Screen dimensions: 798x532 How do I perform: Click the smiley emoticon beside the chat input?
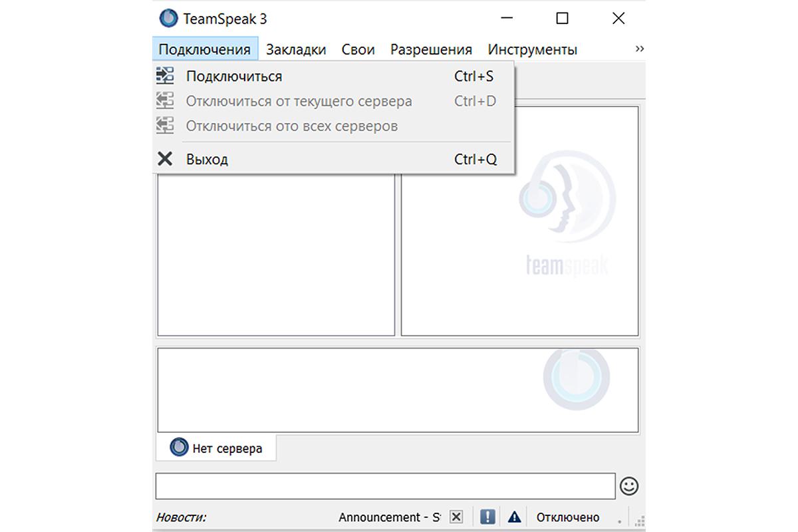(629, 486)
